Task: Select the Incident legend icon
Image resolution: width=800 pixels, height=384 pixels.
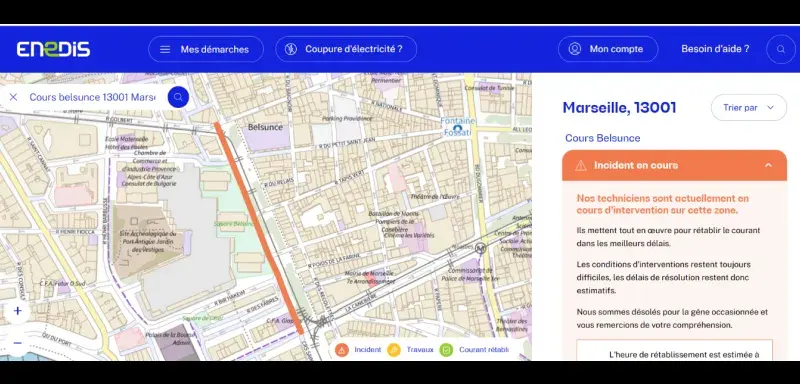Action: click(x=342, y=350)
